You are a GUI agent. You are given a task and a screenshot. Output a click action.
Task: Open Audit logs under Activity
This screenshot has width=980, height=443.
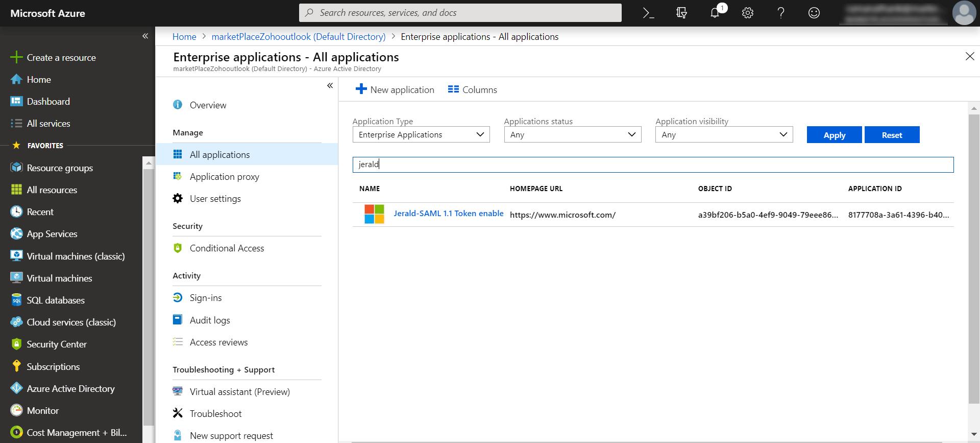210,320
